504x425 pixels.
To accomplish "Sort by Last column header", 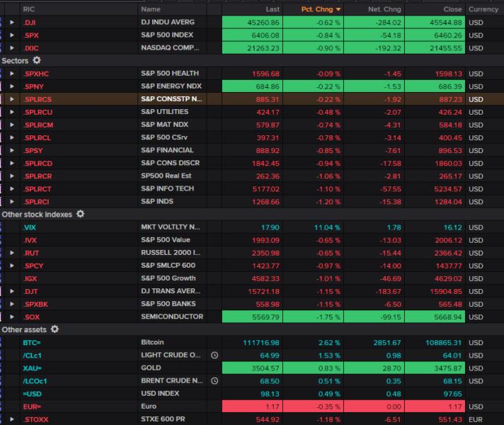I will point(273,9).
